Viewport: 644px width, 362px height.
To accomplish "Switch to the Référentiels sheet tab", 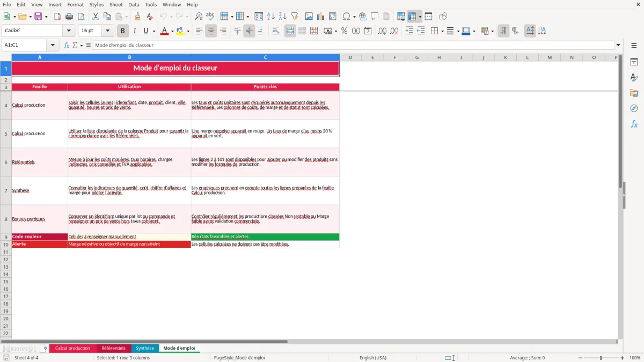I will point(113,348).
